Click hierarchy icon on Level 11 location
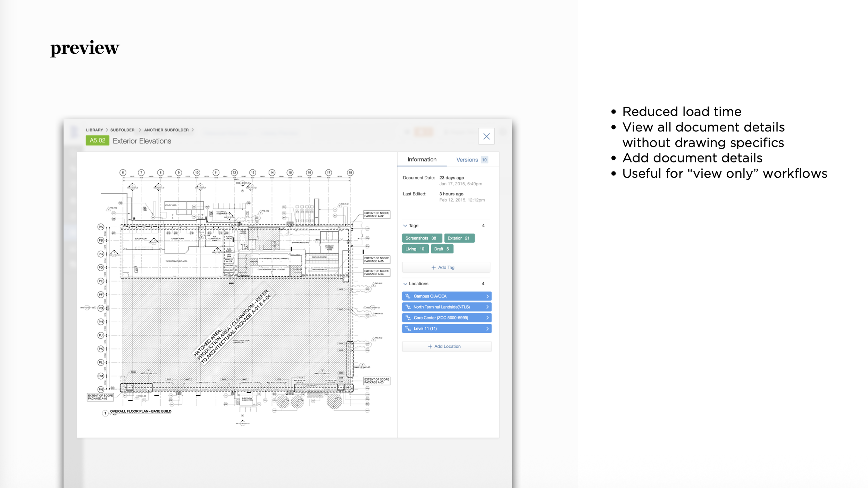This screenshot has height=488, width=868. click(408, 328)
